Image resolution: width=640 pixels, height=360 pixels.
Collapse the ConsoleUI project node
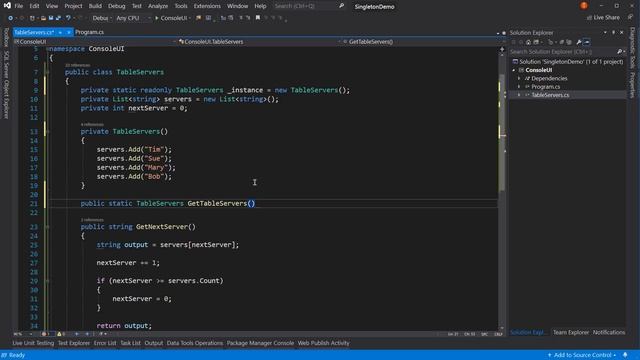pyautogui.click(x=514, y=70)
